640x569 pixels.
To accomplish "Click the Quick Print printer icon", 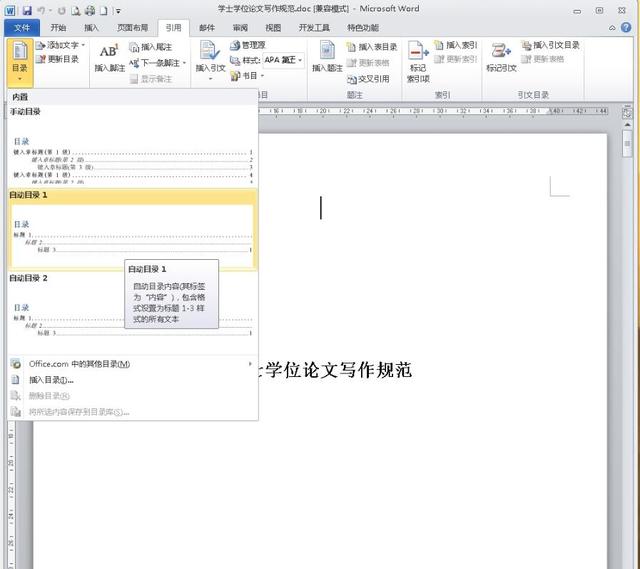I will point(90,11).
